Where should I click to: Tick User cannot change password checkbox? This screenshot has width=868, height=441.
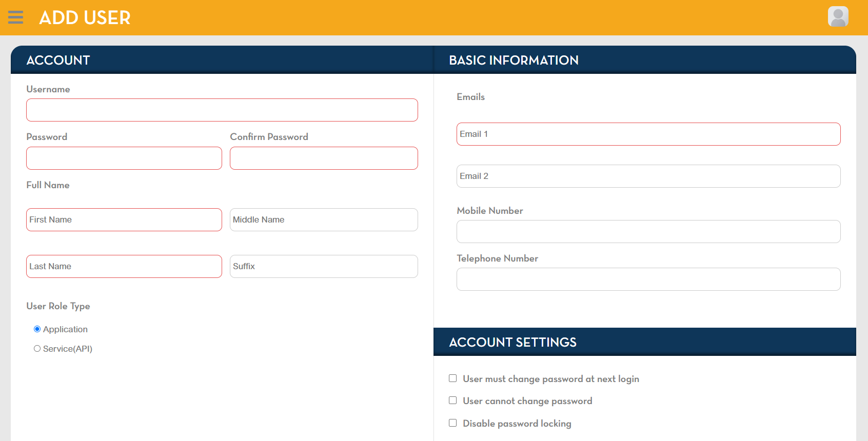coord(452,400)
